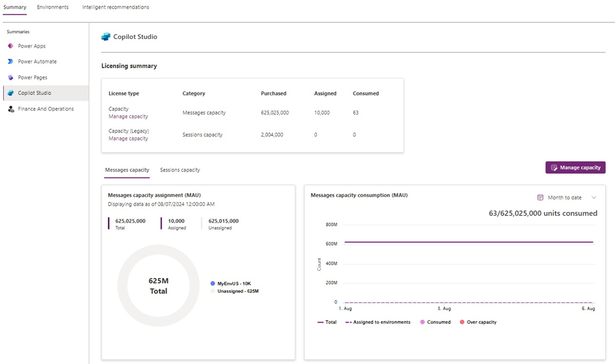This screenshot has width=615, height=364.
Task: Click Messages capacity assignment (MAU) title
Action: pos(154,195)
